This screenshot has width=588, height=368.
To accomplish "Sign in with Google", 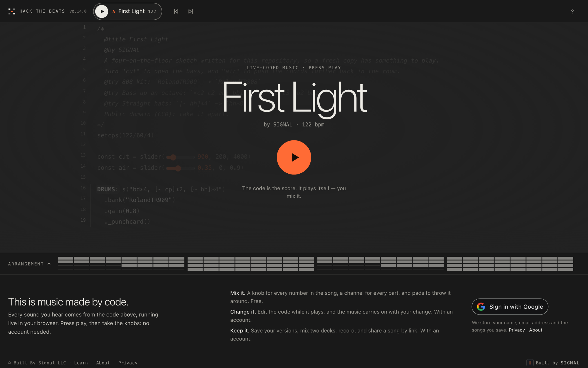I will [x=510, y=307].
